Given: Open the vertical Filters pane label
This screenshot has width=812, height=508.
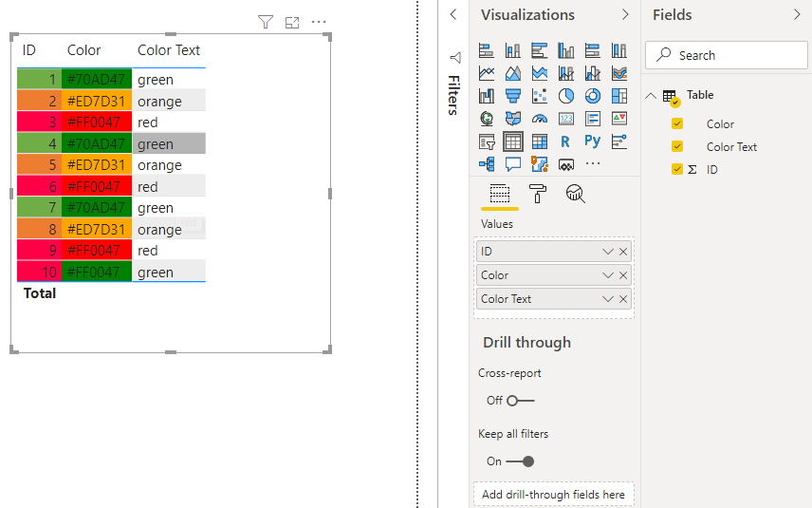Looking at the screenshot, I should pos(453,95).
